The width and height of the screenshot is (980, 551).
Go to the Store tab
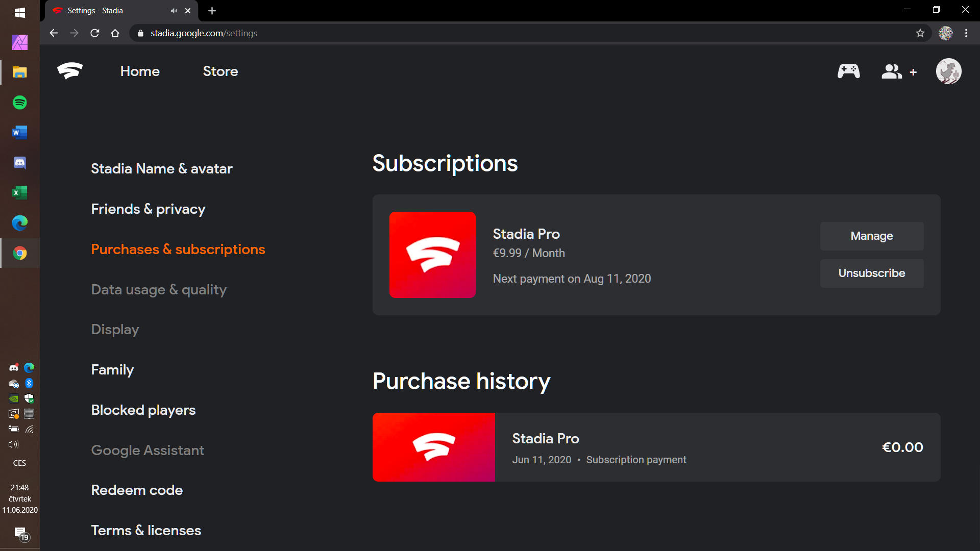tap(220, 71)
